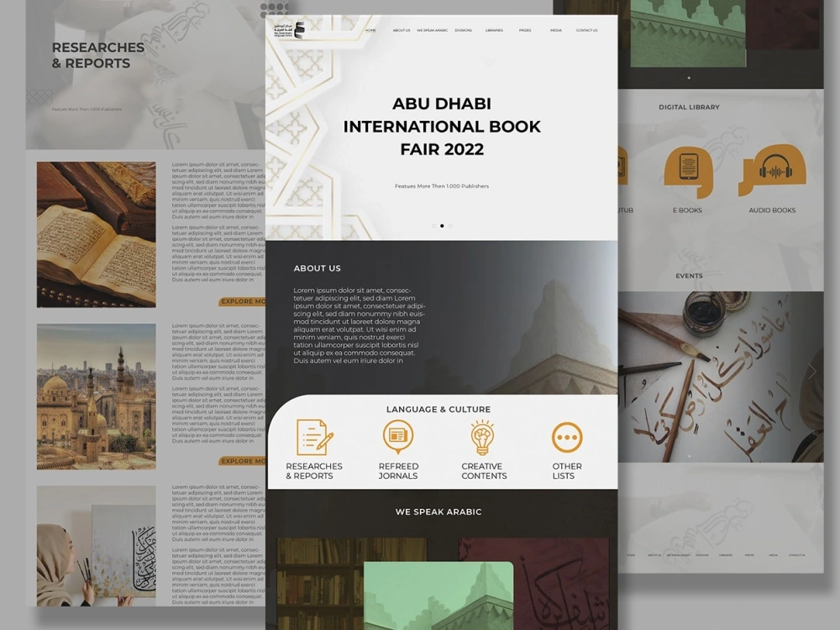The height and width of the screenshot is (630, 840).
Task: Open the E Books tablet icon
Action: point(689,171)
